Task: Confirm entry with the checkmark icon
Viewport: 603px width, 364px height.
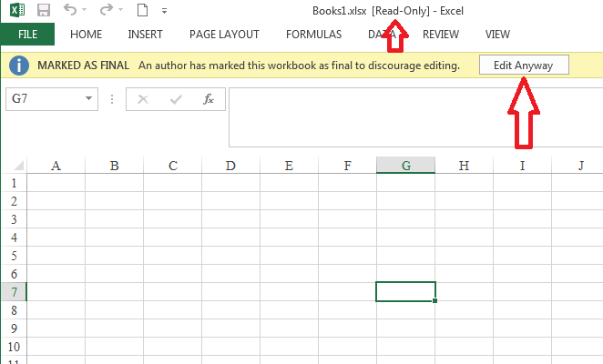Action: [x=176, y=99]
